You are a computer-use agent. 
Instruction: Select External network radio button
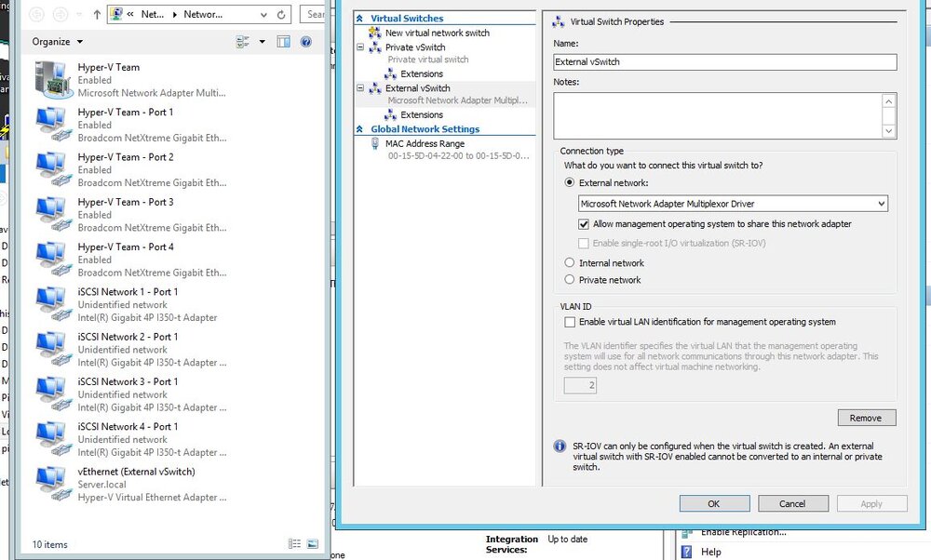tap(570, 182)
